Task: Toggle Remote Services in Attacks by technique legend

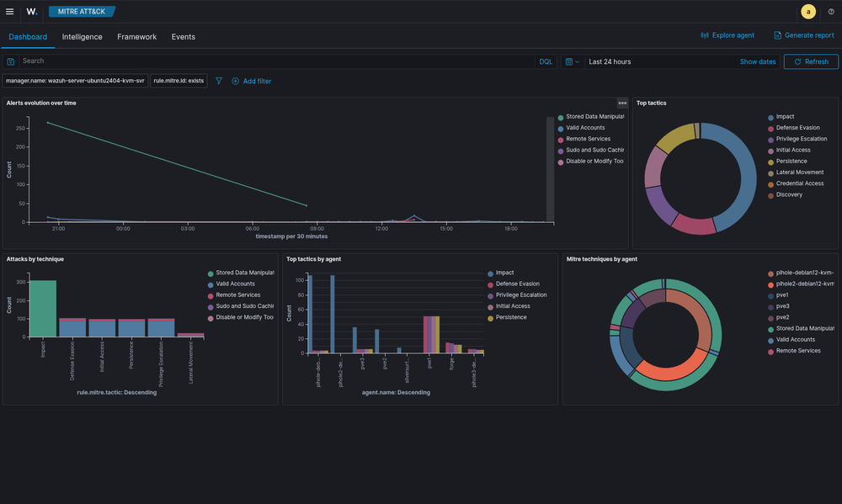Action: [234, 295]
